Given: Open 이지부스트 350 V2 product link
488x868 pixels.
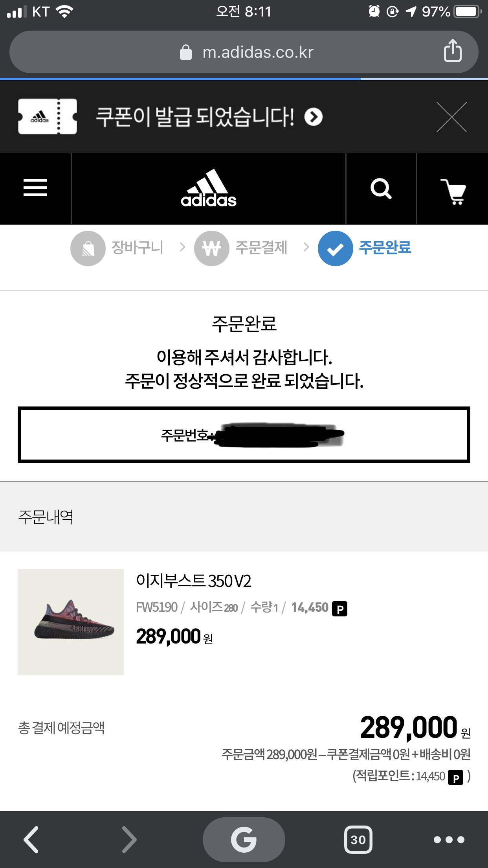Looking at the screenshot, I should pyautogui.click(x=194, y=581).
